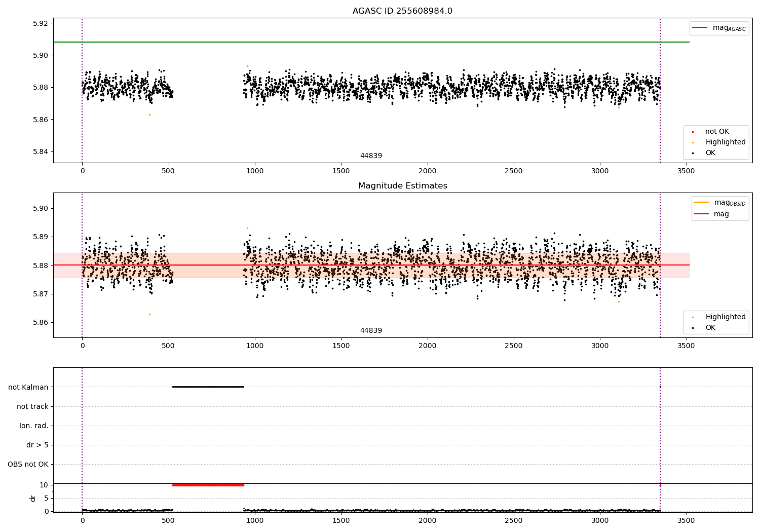
Task: Click the 5.84 y-tick in top plot
Action: tap(40, 152)
